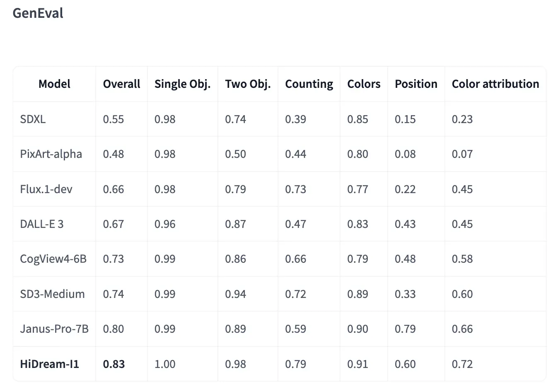
Task: Click the Janus-Pro-7B row label
Action: click(x=54, y=329)
